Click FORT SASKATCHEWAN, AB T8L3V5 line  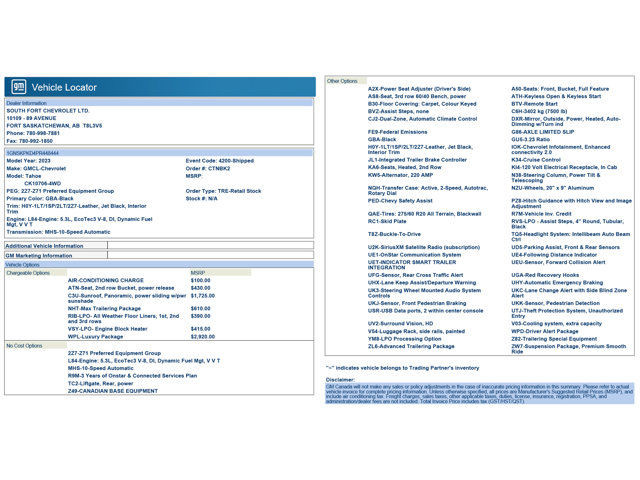pos(54,126)
